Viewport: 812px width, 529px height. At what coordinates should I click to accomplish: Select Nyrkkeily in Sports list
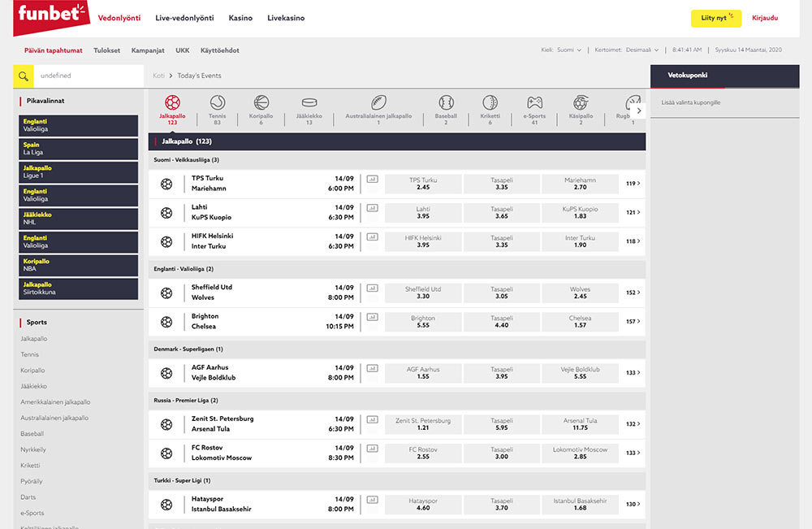click(33, 449)
